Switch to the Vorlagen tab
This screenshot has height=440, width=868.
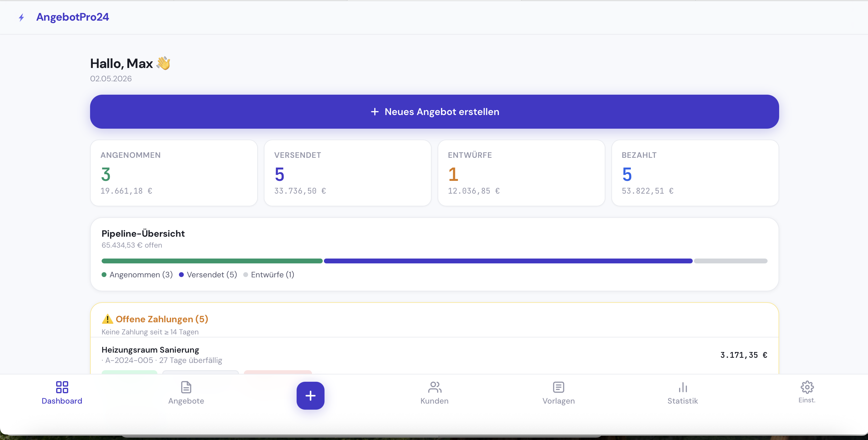[x=559, y=393]
